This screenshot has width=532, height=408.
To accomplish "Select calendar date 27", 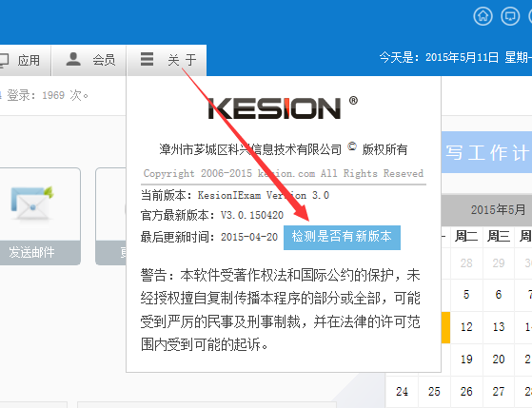I will [499, 392].
